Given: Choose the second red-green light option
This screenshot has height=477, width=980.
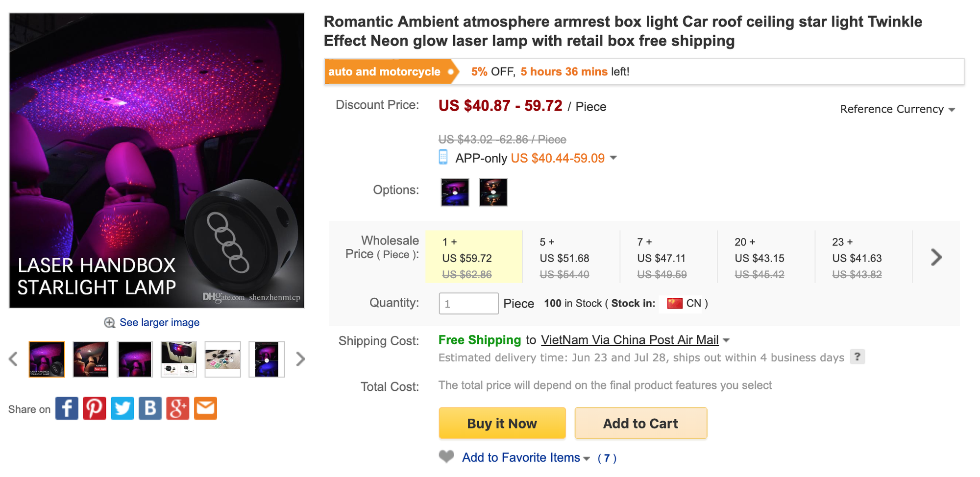Looking at the screenshot, I should (493, 192).
